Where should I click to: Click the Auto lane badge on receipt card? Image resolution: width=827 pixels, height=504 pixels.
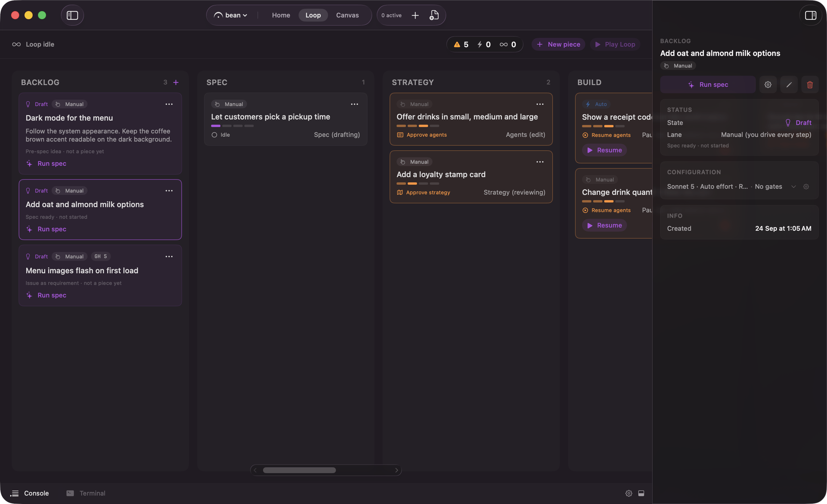(596, 104)
